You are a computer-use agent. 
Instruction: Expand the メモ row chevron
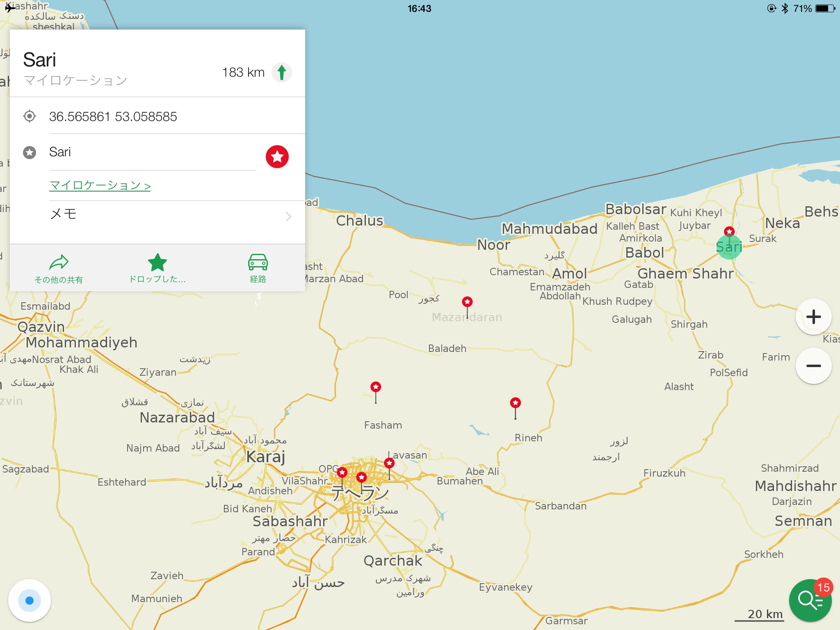tap(288, 216)
